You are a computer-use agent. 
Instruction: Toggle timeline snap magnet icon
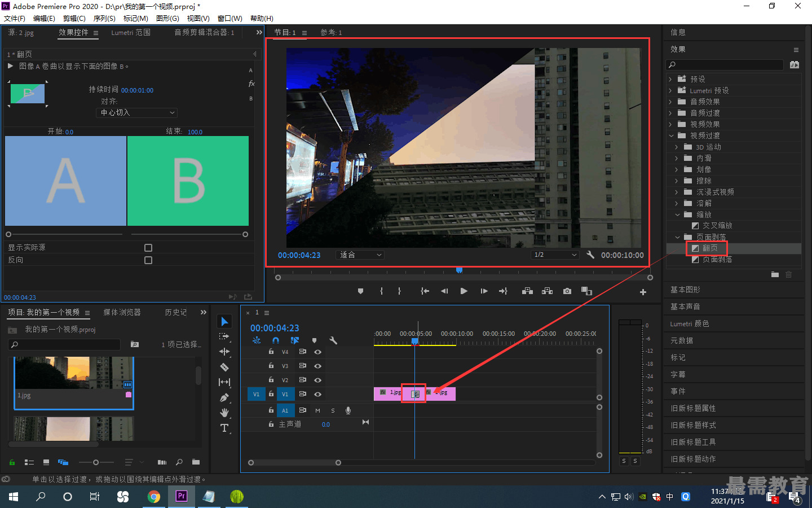click(276, 340)
